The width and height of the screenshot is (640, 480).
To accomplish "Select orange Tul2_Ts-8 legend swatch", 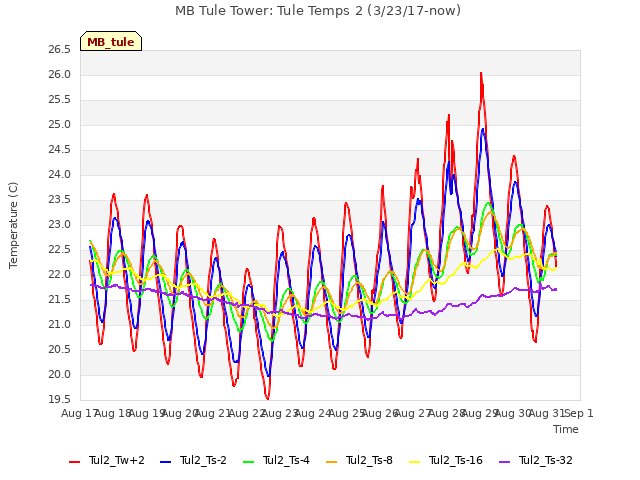I will pos(331,461).
